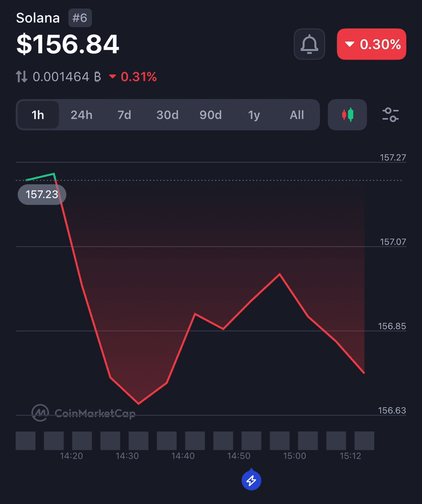The height and width of the screenshot is (504, 422).
Task: Choose the 1y timeframe
Action: coord(254,115)
